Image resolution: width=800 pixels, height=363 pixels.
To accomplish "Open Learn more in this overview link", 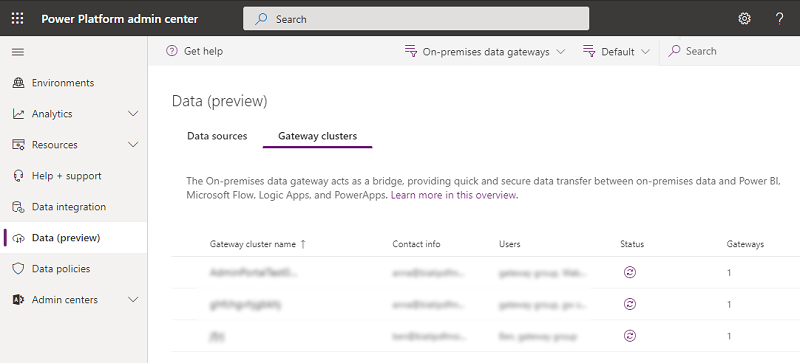I will pos(454,195).
